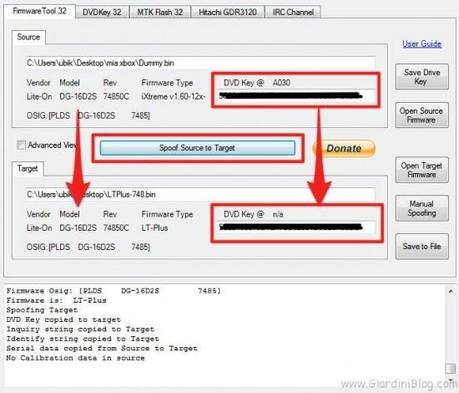Enable the Advanced View checkbox
This screenshot has width=459, height=393.
click(x=21, y=145)
